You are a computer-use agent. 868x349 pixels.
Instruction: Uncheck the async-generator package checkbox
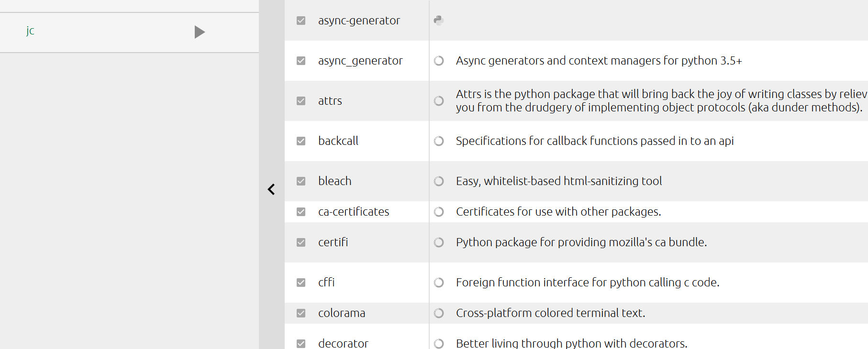tap(301, 21)
